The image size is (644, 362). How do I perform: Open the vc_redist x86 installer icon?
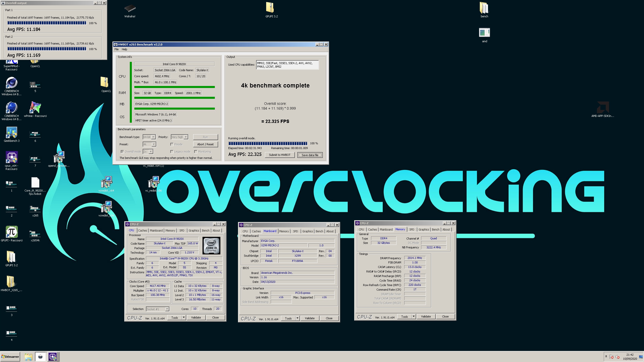[153, 184]
